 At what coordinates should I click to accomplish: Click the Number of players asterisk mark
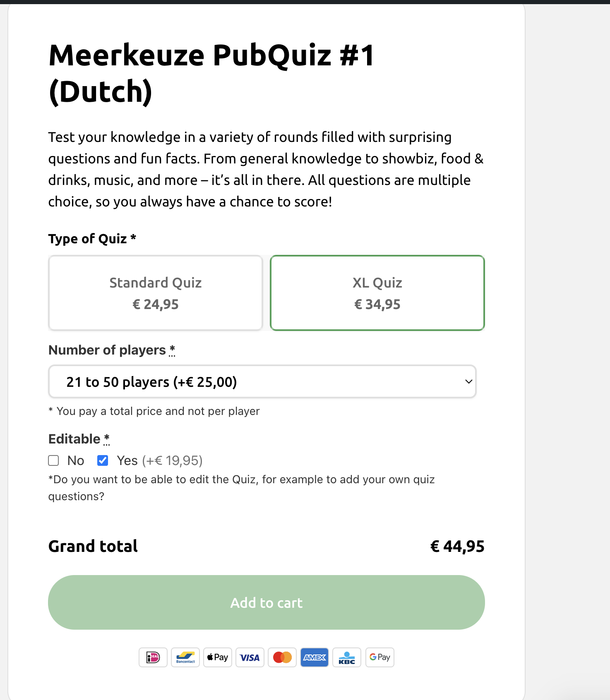[x=172, y=350]
